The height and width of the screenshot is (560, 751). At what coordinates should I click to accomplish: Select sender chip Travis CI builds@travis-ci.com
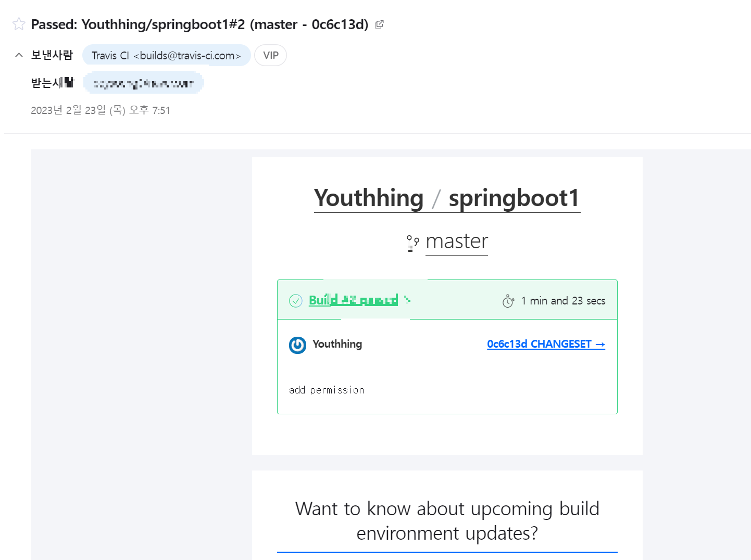click(167, 55)
